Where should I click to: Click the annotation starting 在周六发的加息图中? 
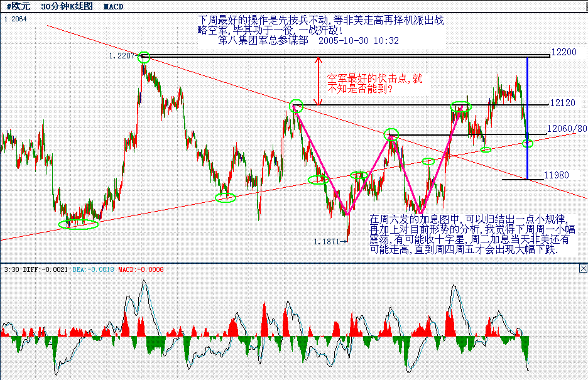472,234
